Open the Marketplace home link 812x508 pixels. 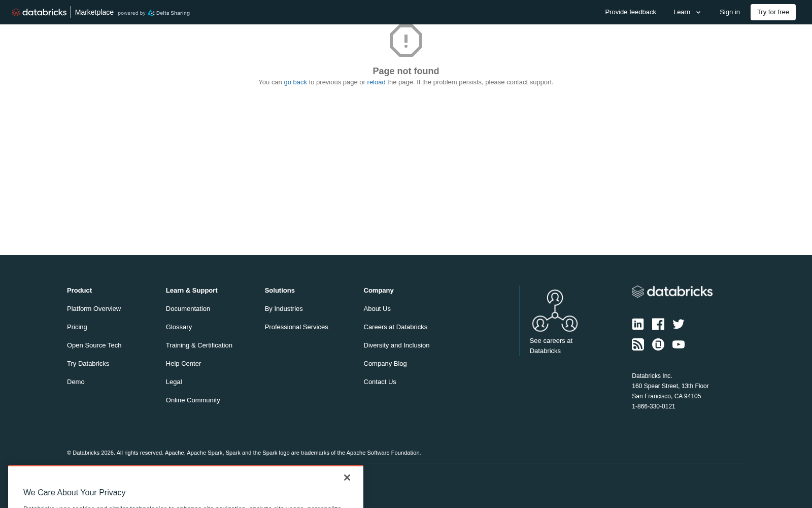click(x=94, y=12)
